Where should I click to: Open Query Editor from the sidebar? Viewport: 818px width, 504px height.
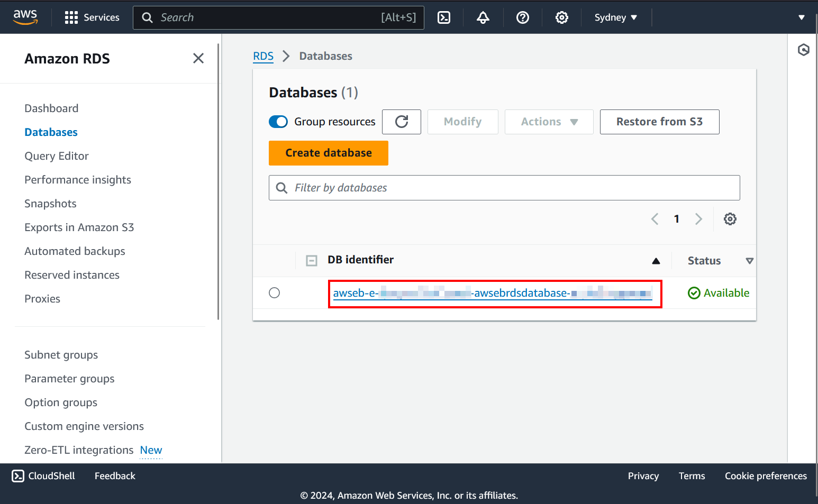coord(56,155)
